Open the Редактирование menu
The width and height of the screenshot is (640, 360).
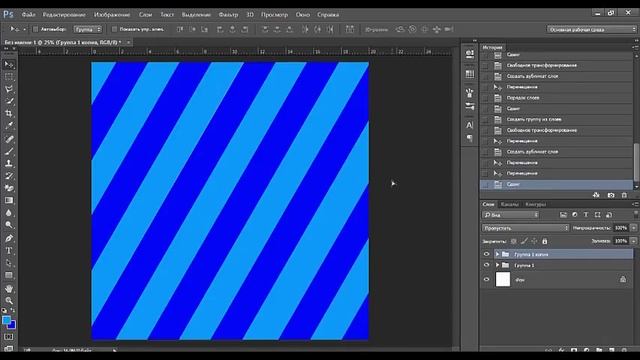point(64,15)
